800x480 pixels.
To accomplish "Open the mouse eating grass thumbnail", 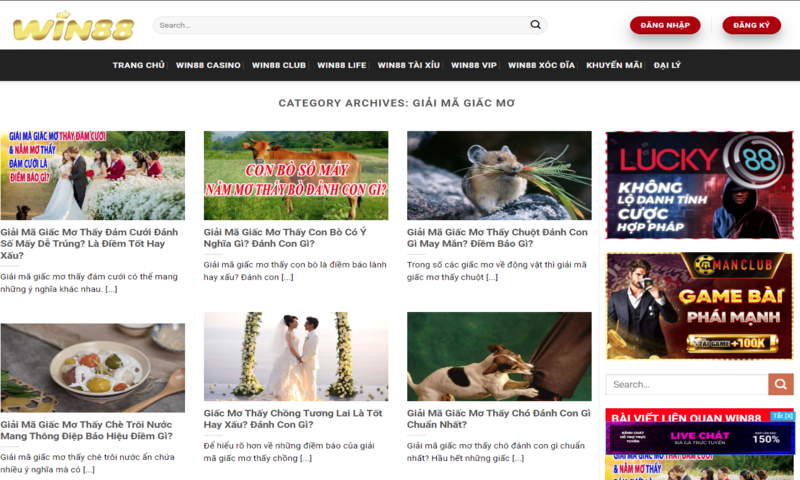I will point(499,175).
